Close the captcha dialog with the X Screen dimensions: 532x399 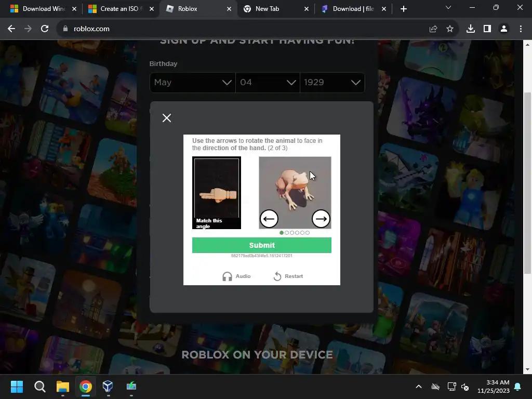coord(167,118)
